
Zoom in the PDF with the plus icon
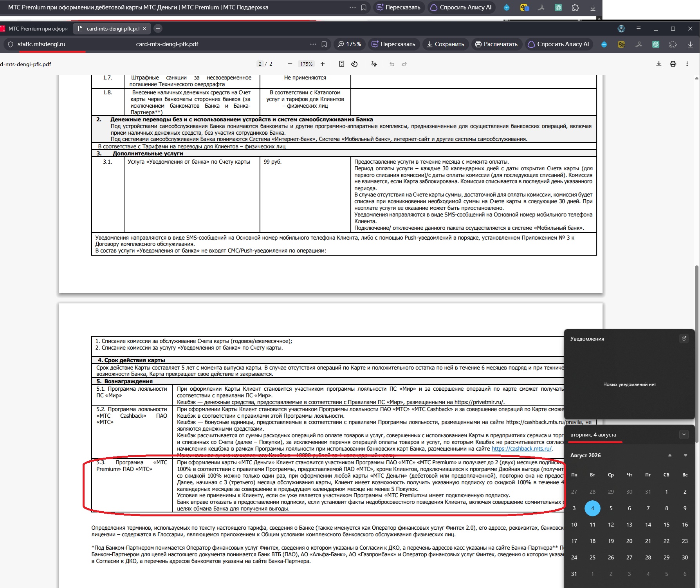(323, 64)
